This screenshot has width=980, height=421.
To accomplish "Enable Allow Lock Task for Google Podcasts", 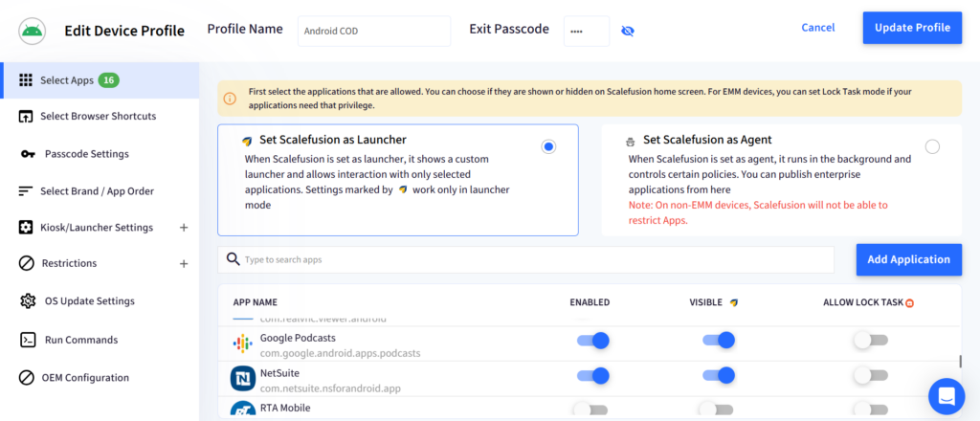I will point(871,341).
